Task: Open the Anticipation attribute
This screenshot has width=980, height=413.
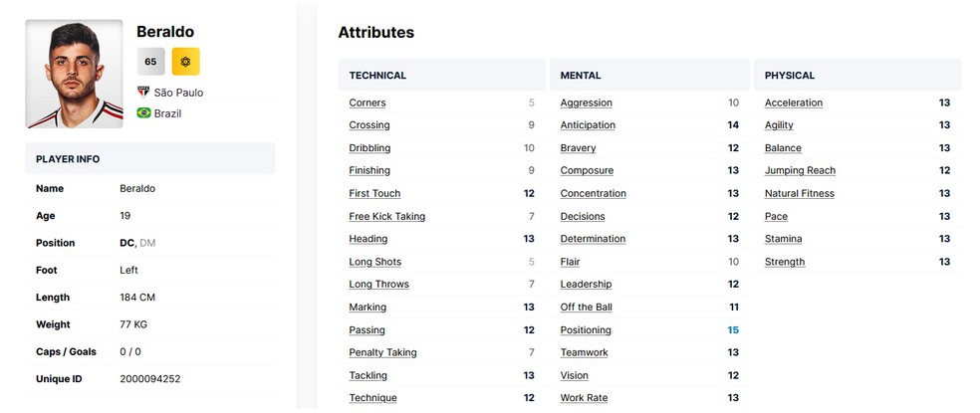Action: (x=588, y=125)
